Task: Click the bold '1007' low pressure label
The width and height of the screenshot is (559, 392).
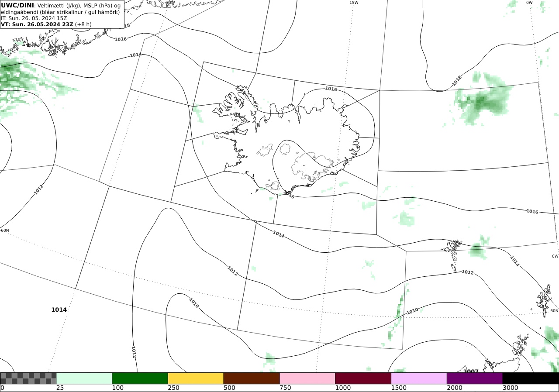Action: tap(471, 371)
